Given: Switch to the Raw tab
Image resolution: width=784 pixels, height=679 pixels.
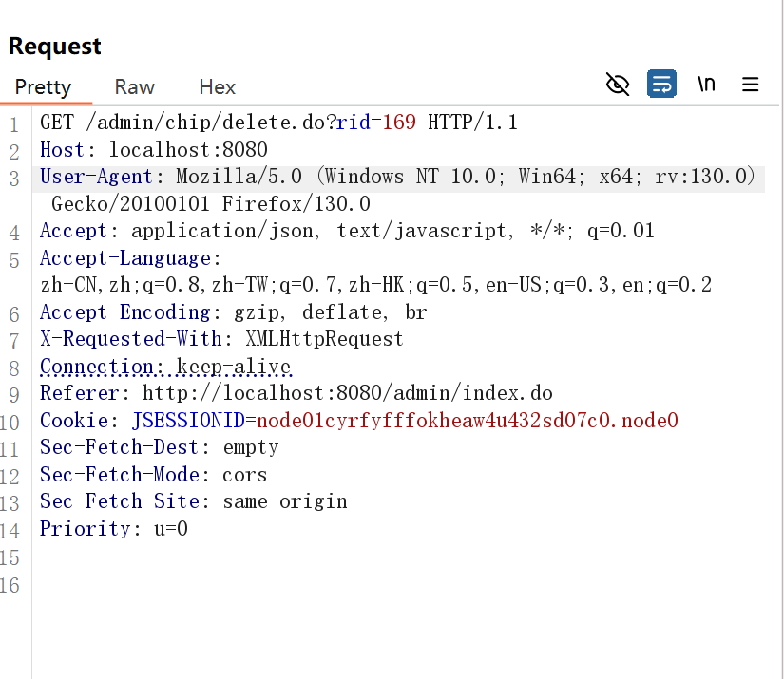Looking at the screenshot, I should (x=135, y=87).
